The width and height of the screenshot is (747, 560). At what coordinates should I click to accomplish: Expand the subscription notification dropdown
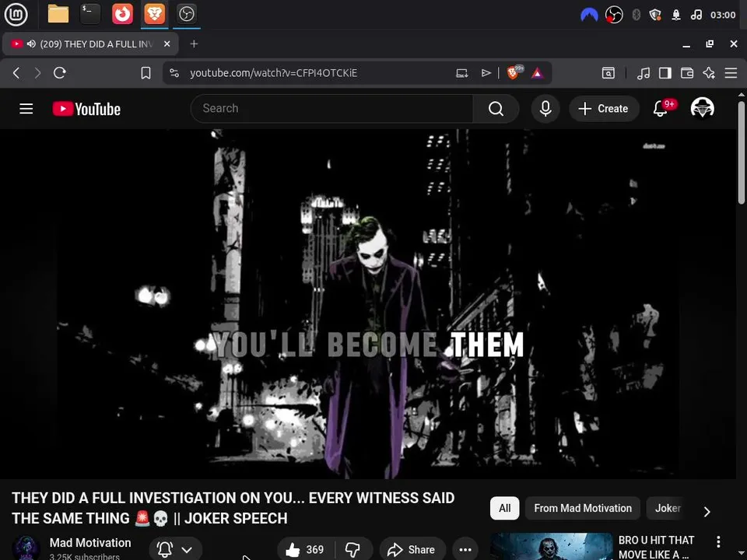tap(176, 550)
